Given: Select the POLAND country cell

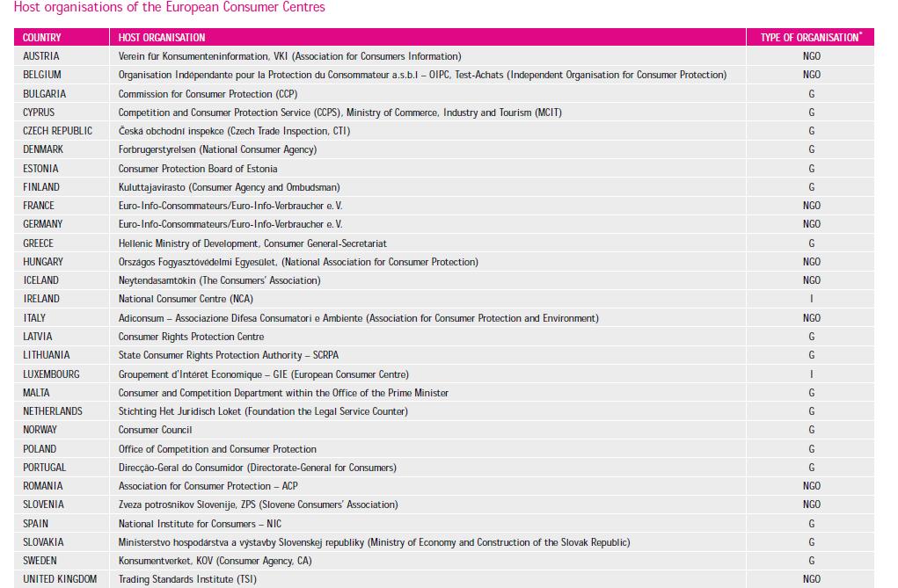Looking at the screenshot, I should click(x=62, y=448).
